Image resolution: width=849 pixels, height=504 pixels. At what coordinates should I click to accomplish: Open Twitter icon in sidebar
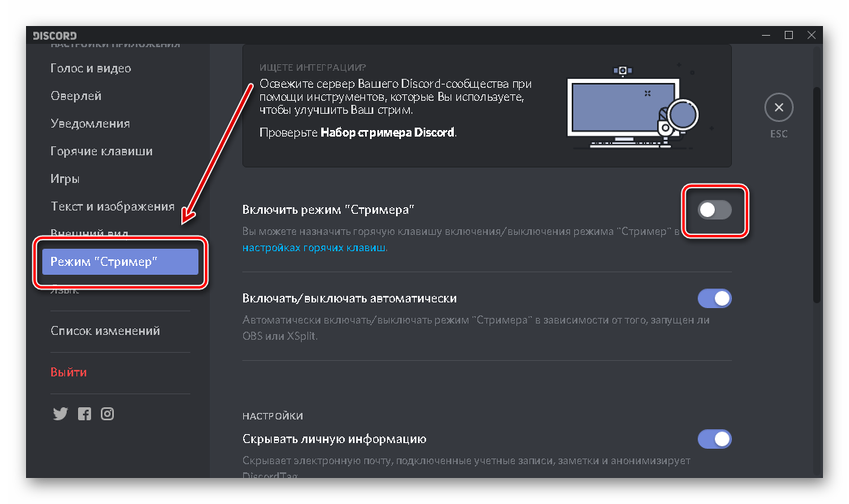[x=60, y=414]
